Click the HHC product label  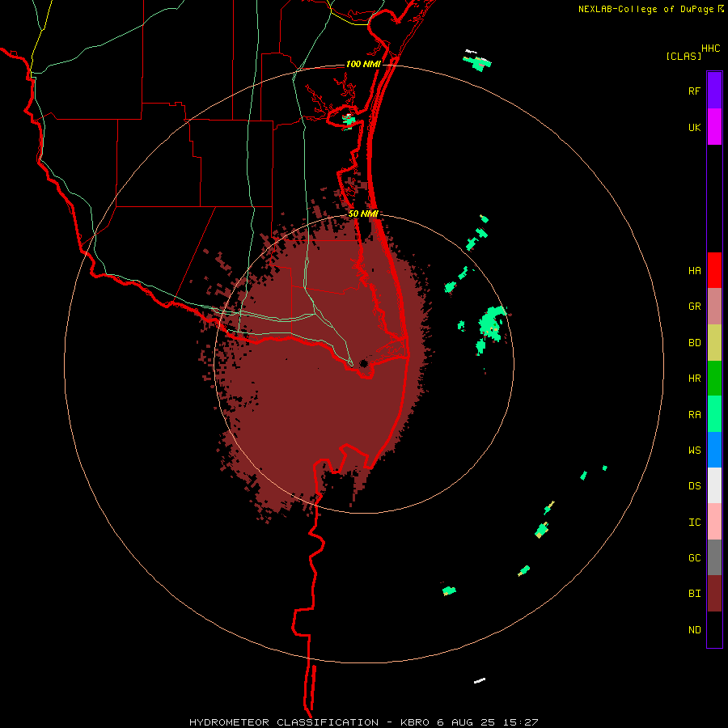click(x=710, y=49)
